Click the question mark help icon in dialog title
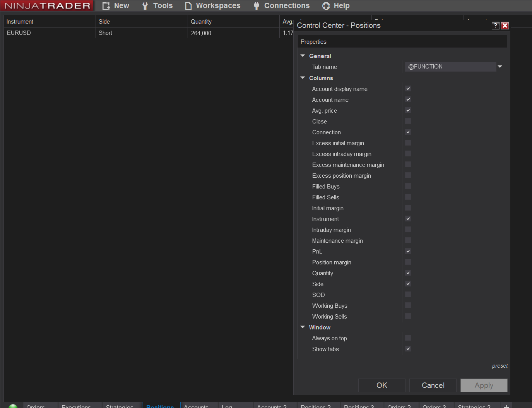 [x=495, y=26]
